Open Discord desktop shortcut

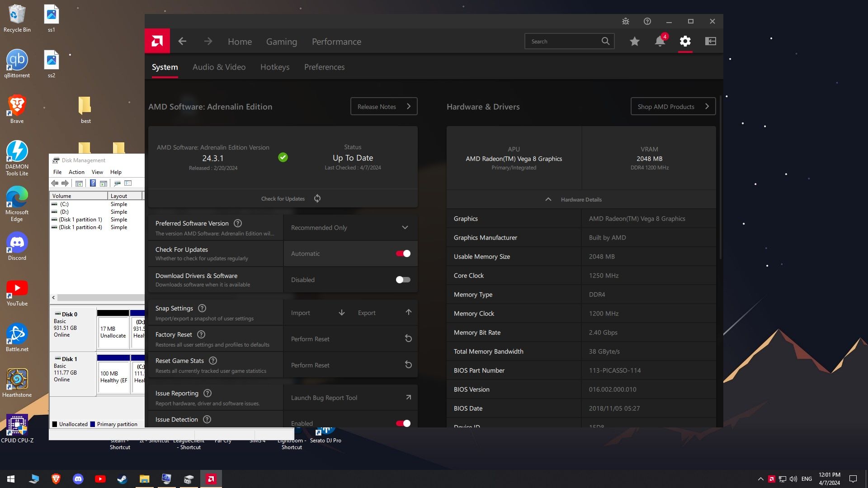[17, 247]
